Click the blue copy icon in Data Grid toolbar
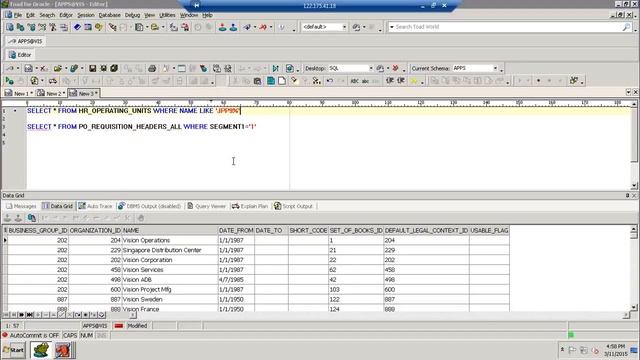This screenshot has height=360, width=640. coord(31,218)
